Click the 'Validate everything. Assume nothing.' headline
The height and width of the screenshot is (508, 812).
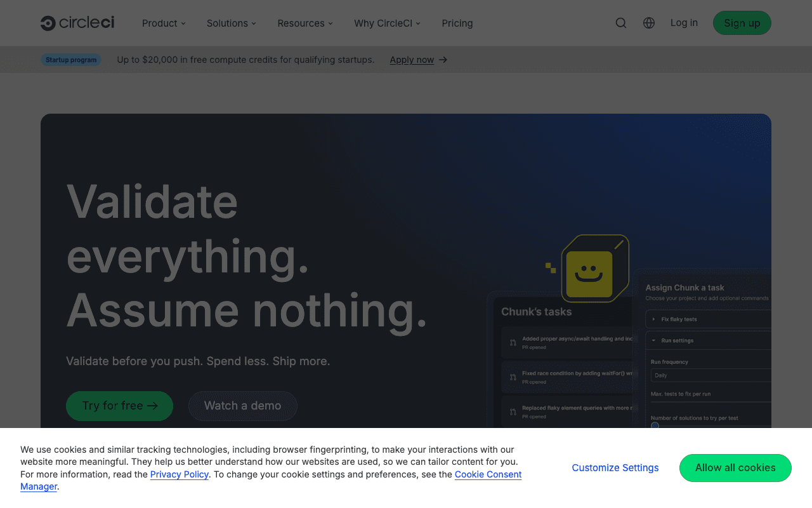click(247, 256)
